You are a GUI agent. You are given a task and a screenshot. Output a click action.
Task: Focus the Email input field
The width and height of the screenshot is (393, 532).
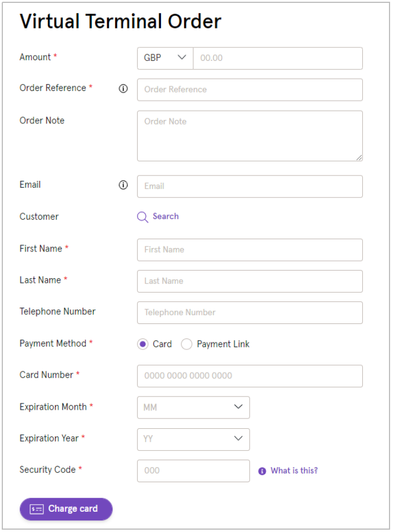point(250,187)
